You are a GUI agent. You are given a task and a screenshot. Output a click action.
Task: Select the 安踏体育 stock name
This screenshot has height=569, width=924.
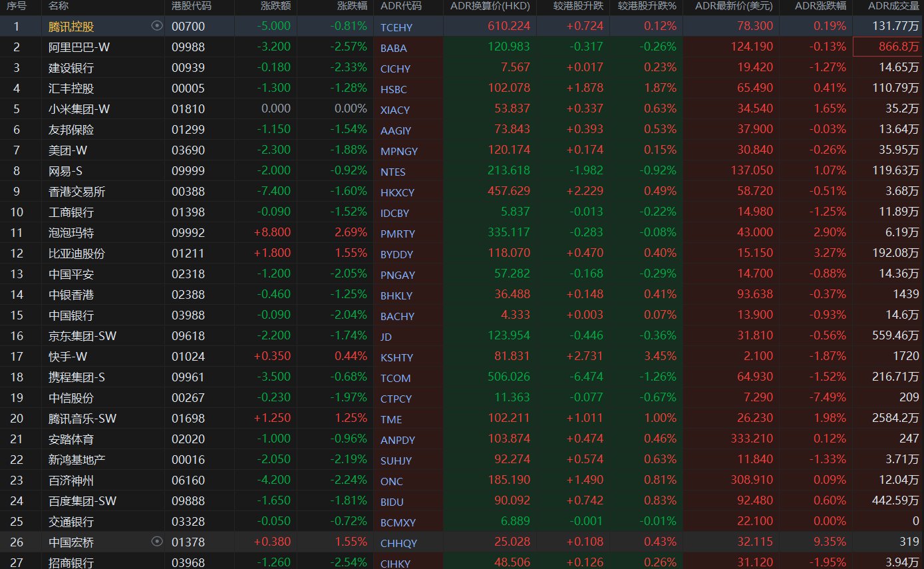(71, 439)
